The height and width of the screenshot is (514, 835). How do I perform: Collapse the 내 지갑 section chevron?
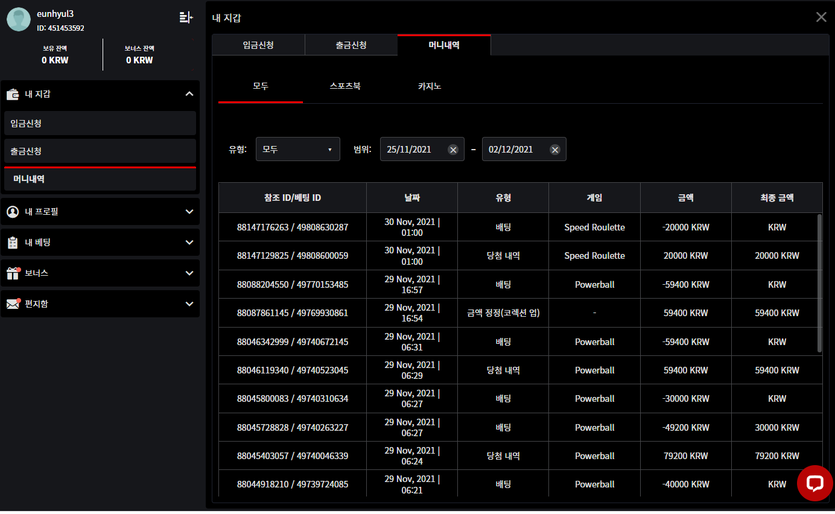pyautogui.click(x=189, y=94)
